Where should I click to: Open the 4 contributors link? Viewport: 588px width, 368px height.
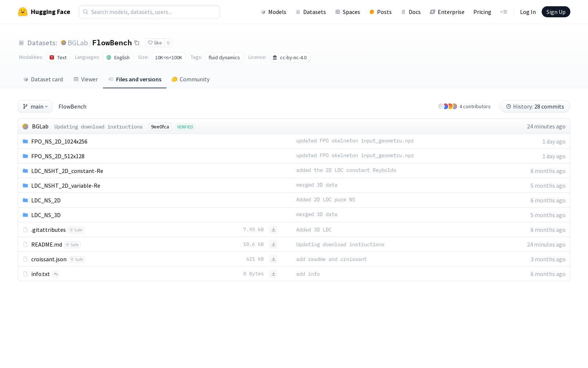pyautogui.click(x=475, y=106)
